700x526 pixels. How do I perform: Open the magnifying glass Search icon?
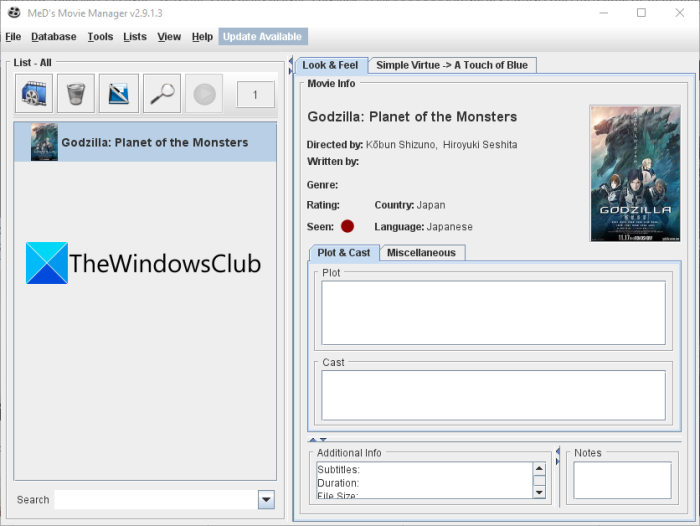coord(162,93)
